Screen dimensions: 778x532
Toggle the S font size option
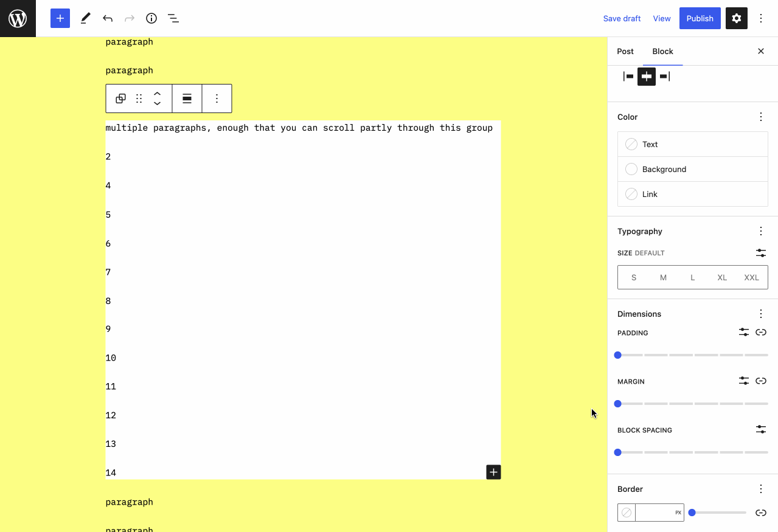click(633, 277)
